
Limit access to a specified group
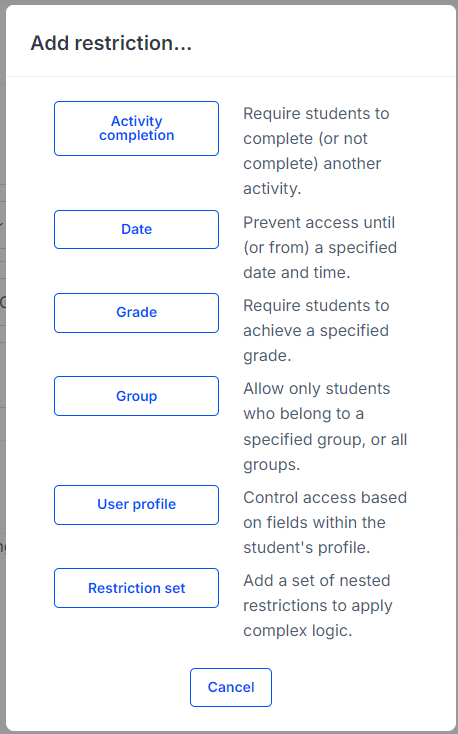click(x=136, y=396)
